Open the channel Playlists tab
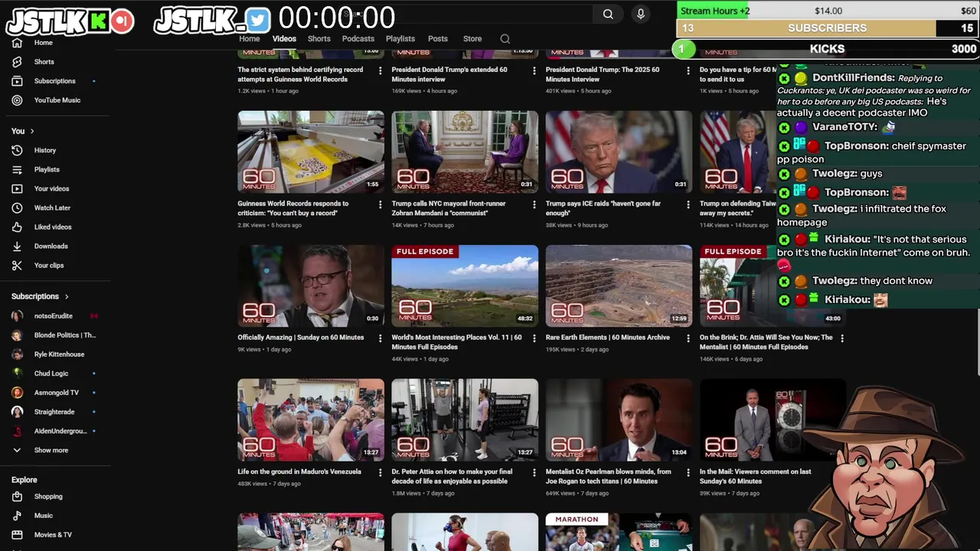 coord(400,39)
